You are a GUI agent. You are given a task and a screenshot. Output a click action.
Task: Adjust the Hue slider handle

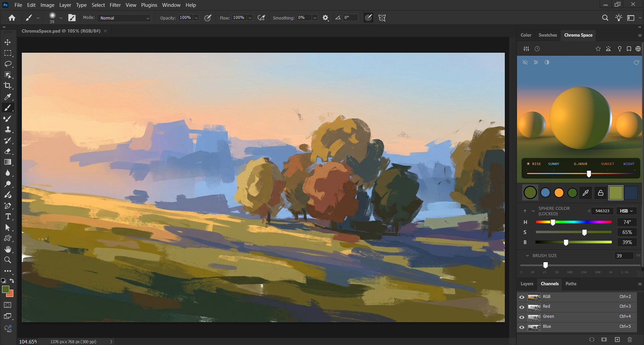[553, 222]
